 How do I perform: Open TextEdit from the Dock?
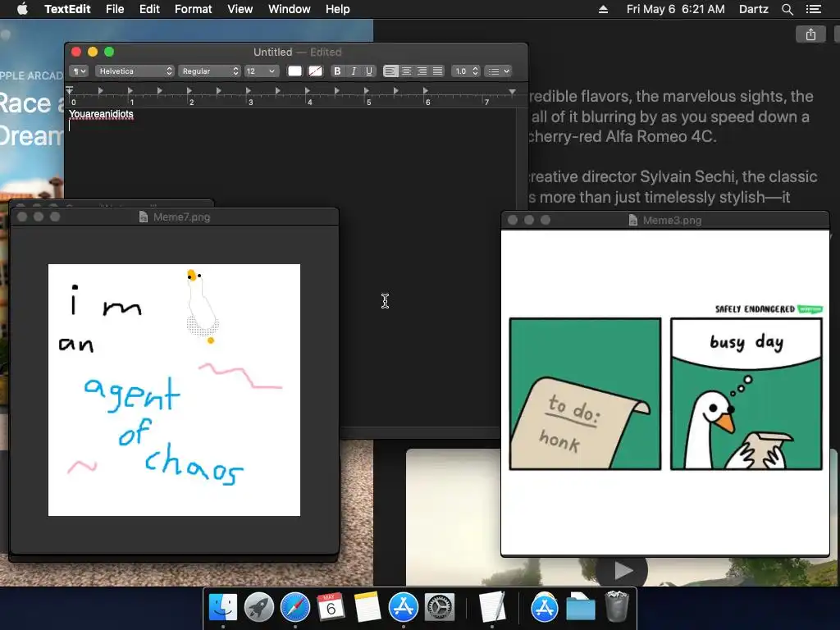pos(492,607)
